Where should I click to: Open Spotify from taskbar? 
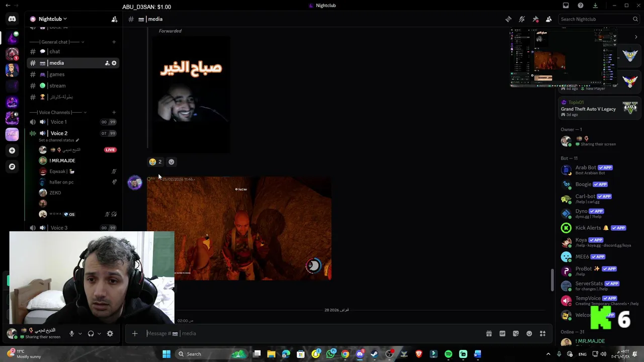point(448,354)
